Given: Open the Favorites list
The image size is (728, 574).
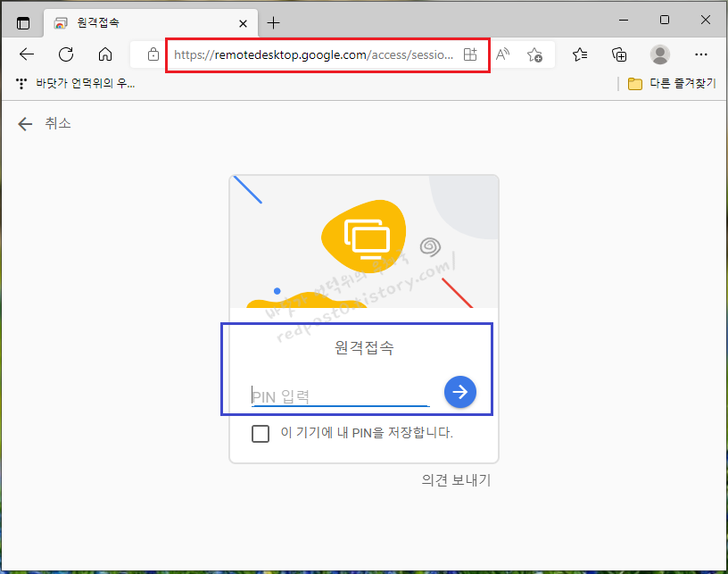Looking at the screenshot, I should pos(579,54).
